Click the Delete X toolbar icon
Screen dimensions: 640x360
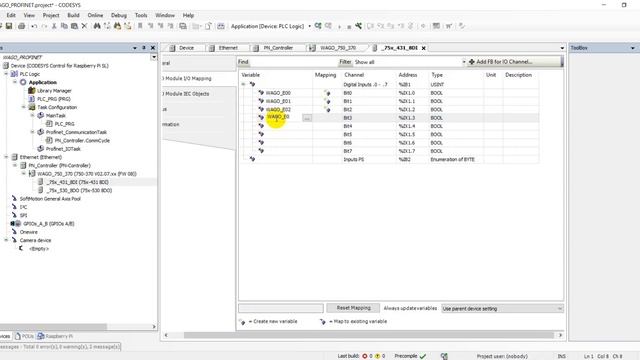tap(84, 26)
